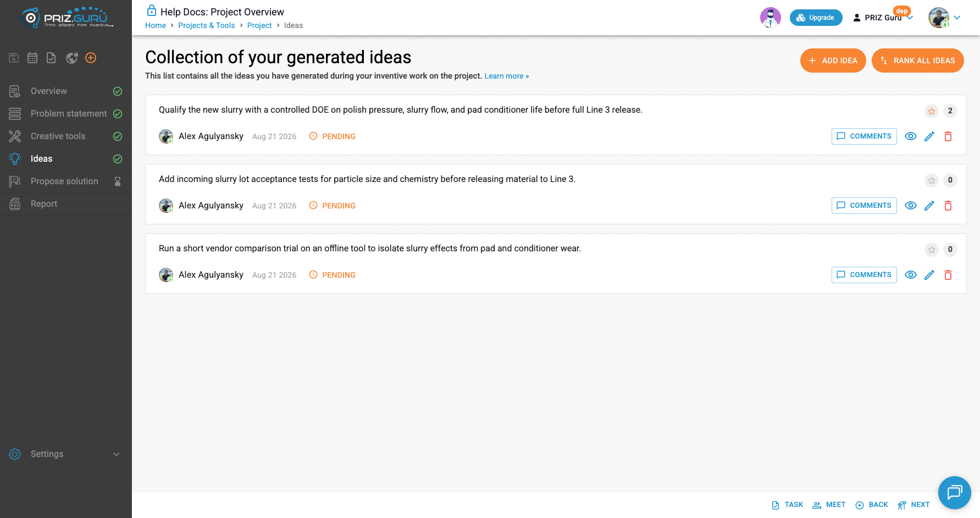Screen dimensions: 980x518
Task: Click the document check icon in sidebar
Action: (51, 58)
